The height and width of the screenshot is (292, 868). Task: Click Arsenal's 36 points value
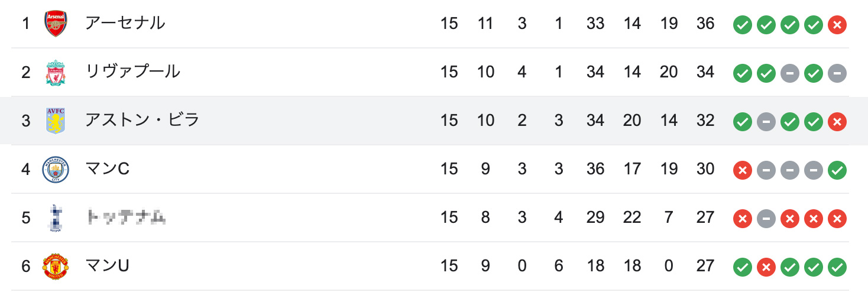click(x=705, y=24)
